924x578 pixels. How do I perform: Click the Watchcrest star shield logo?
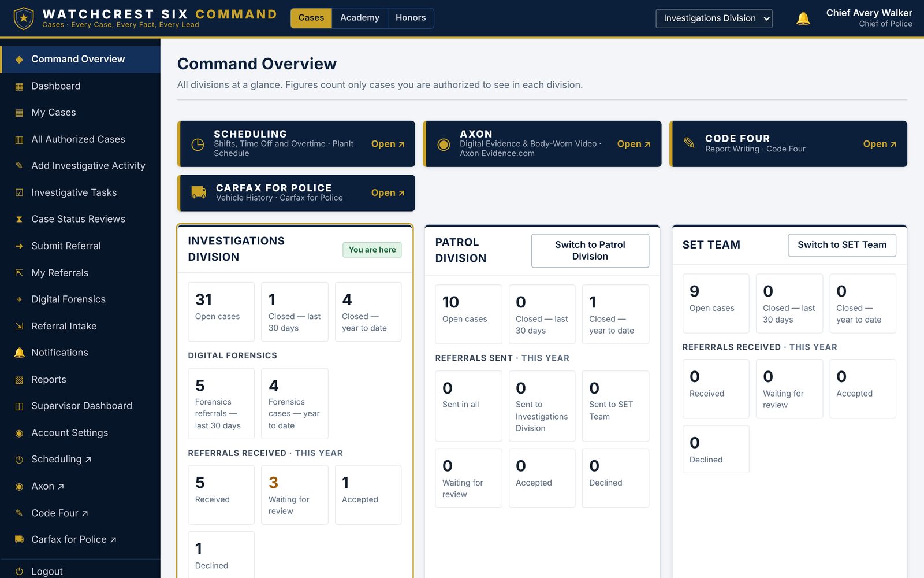coord(24,18)
